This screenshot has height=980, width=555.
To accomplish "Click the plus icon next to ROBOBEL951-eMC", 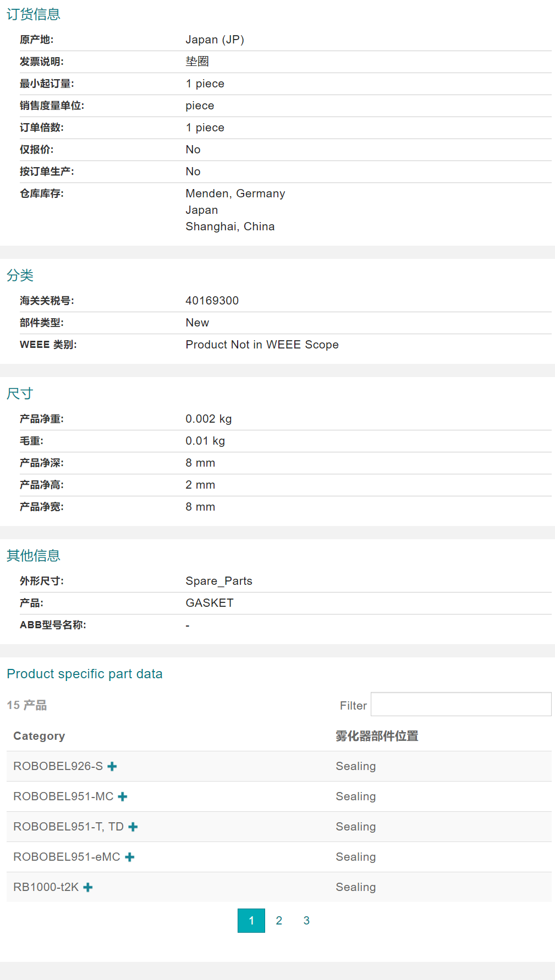I will point(130,857).
